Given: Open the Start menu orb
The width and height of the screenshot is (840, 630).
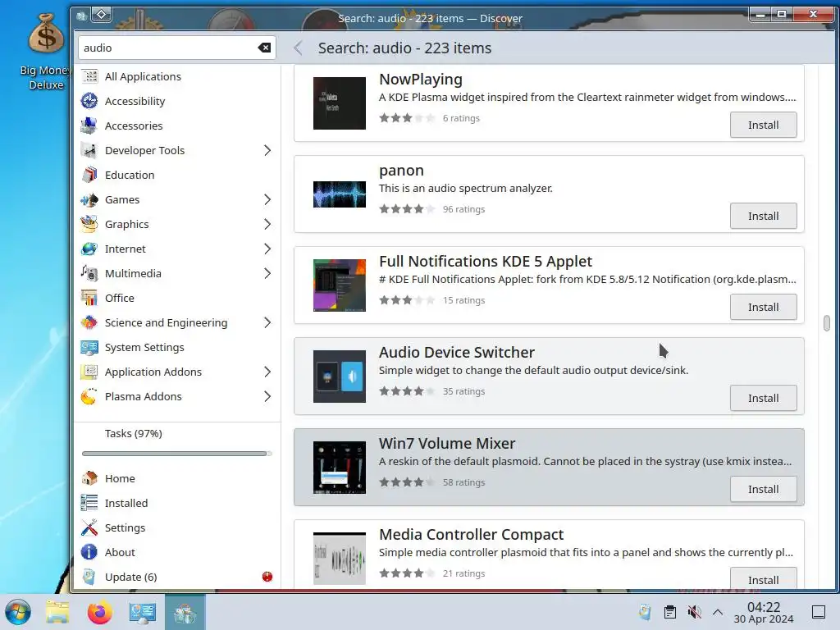Looking at the screenshot, I should pos(18,612).
